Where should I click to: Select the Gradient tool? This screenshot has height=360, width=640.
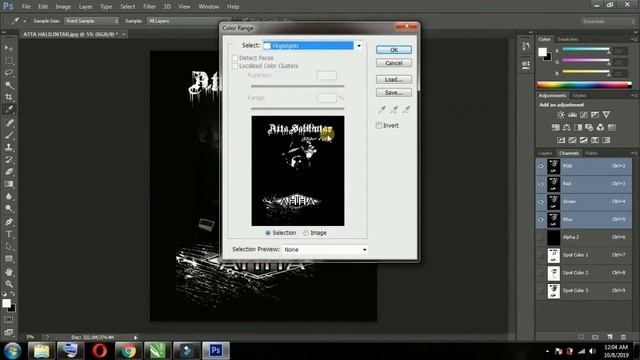[x=9, y=184]
